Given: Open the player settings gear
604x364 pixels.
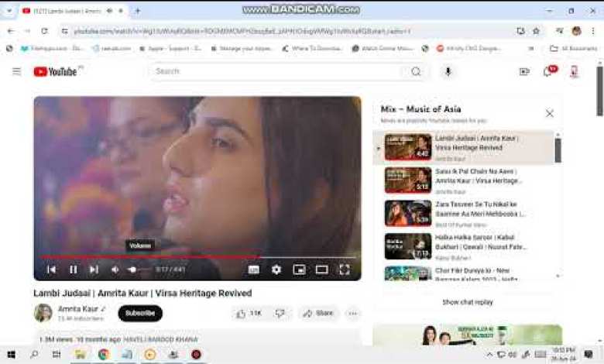Looking at the screenshot, I should pos(276,270).
